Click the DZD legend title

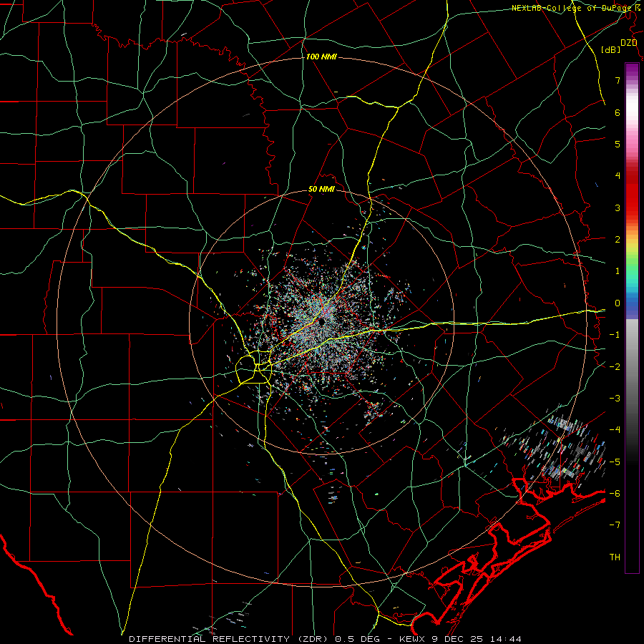click(629, 43)
